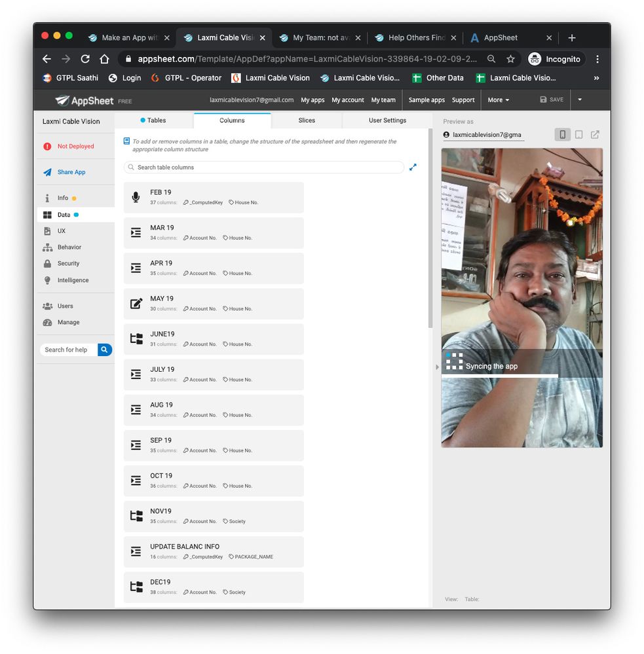
Task: Close the AppSheet browser tab
Action: point(549,37)
